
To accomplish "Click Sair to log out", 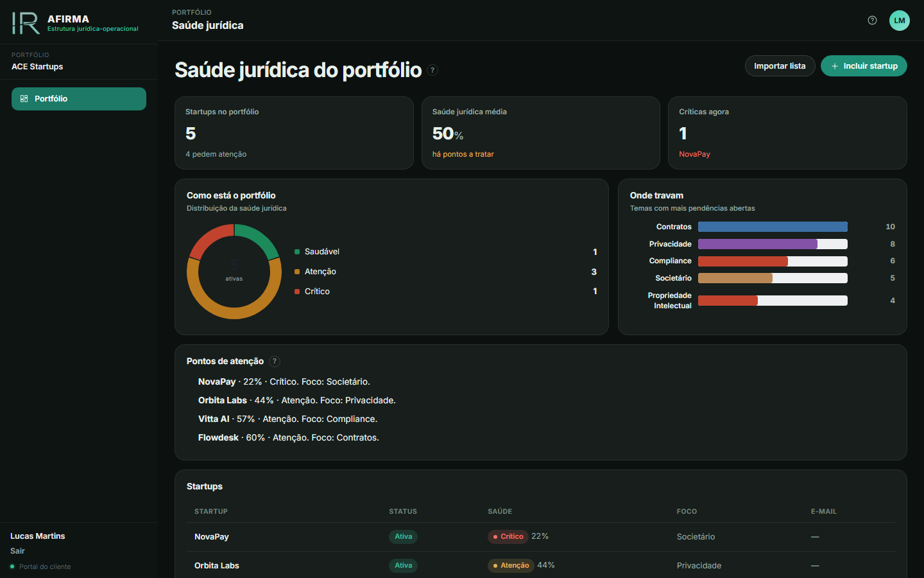I will [17, 551].
